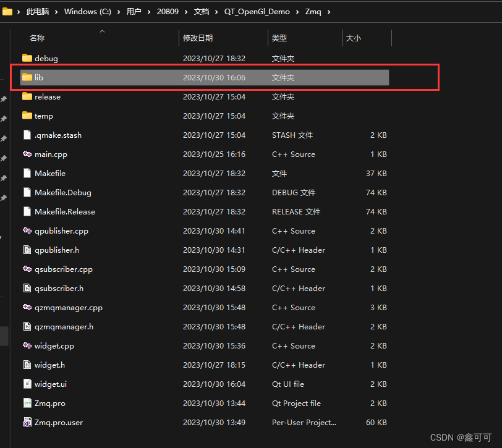This screenshot has width=502, height=448.
Task: Expand the chevron after QT_OpenGl_Demo
Action: point(297,12)
